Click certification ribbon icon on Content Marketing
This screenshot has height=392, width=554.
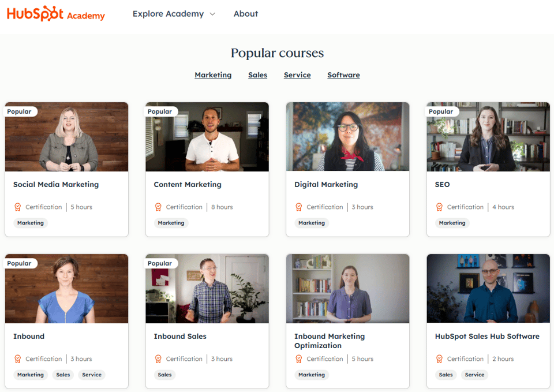(158, 207)
